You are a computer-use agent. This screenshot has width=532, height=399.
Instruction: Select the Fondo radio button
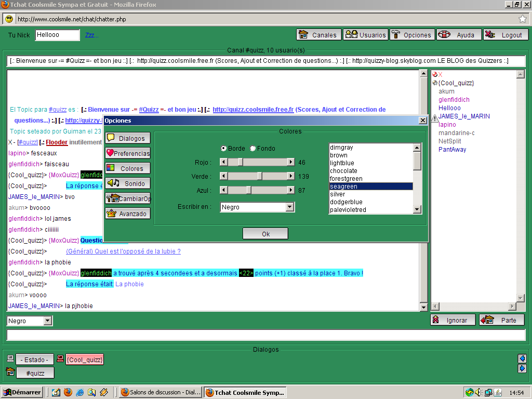(253, 148)
